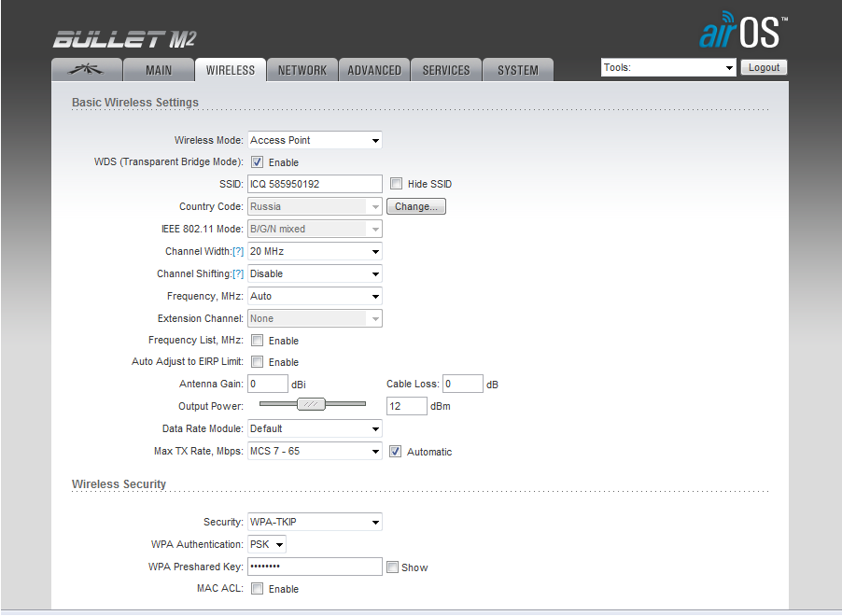
Task: Expand the Tools dropdown
Action: pos(668,68)
